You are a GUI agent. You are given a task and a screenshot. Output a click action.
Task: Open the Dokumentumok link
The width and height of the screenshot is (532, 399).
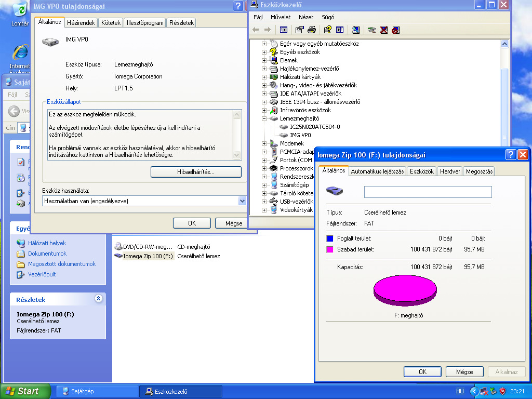(x=47, y=254)
